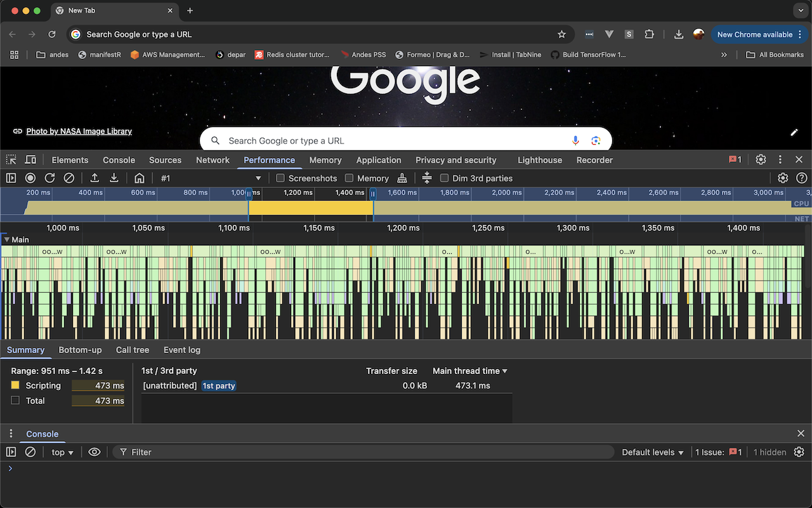Viewport: 812px width, 508px height.
Task: Bookmark this tab with the star icon
Action: point(561,34)
